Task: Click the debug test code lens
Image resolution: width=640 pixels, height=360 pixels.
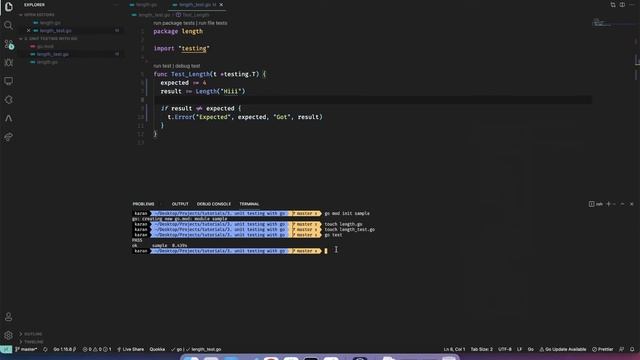Action: click(187, 66)
